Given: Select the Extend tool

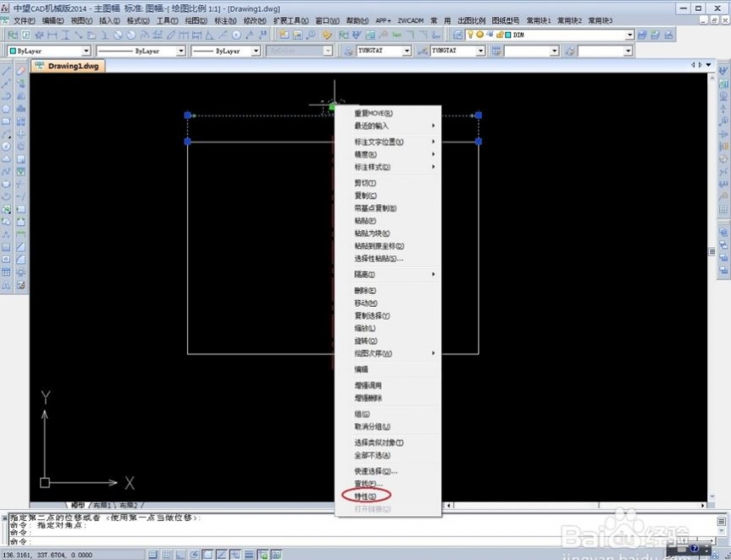Looking at the screenshot, I should point(20,196).
